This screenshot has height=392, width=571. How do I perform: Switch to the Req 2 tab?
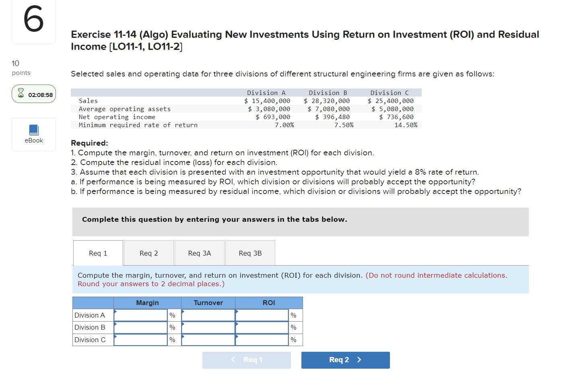(x=148, y=253)
